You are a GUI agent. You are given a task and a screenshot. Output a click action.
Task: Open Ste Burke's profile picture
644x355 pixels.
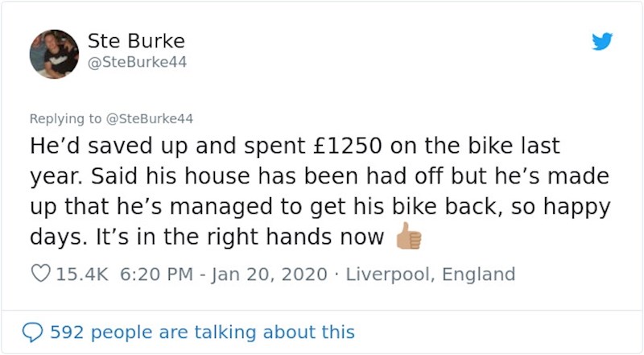pyautogui.click(x=54, y=54)
